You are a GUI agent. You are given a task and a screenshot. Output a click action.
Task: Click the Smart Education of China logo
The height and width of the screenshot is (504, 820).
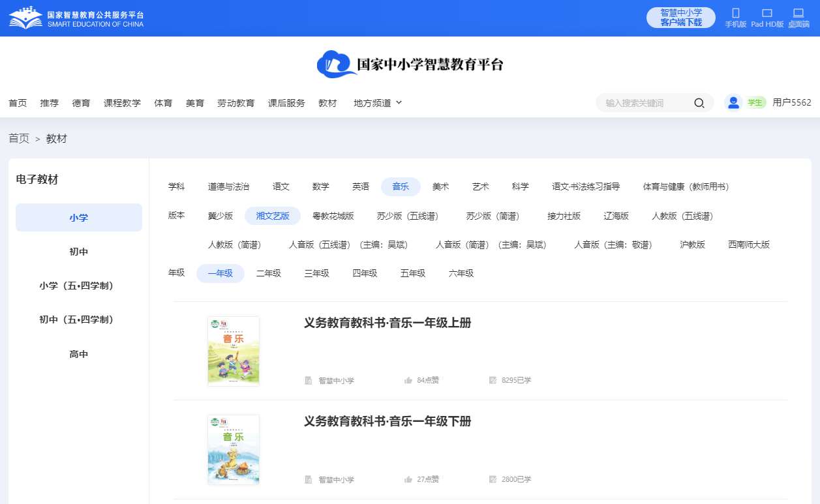[x=76, y=18]
